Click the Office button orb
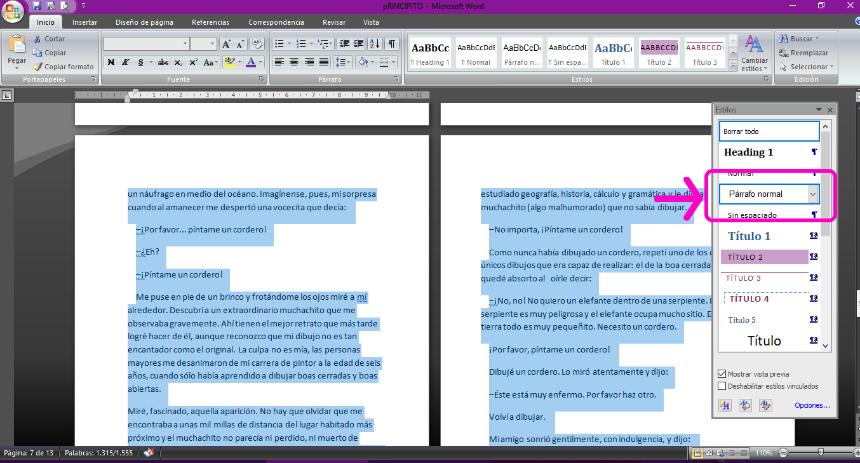This screenshot has width=860, height=463. 14,10
